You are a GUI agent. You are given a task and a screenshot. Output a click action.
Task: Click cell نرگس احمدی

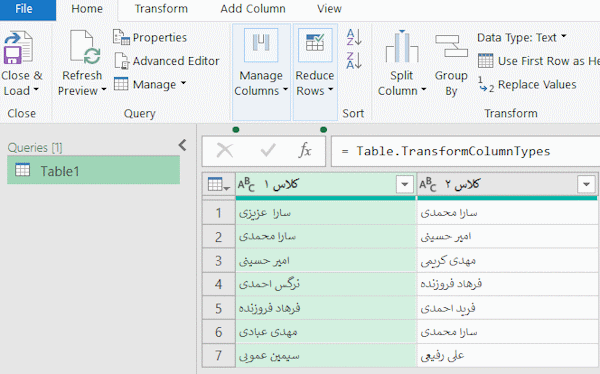[x=326, y=284]
